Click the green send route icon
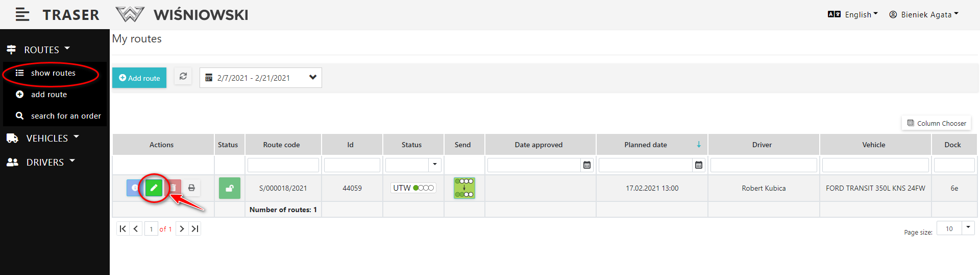Viewport: 980px width, 275px height. pos(464,188)
